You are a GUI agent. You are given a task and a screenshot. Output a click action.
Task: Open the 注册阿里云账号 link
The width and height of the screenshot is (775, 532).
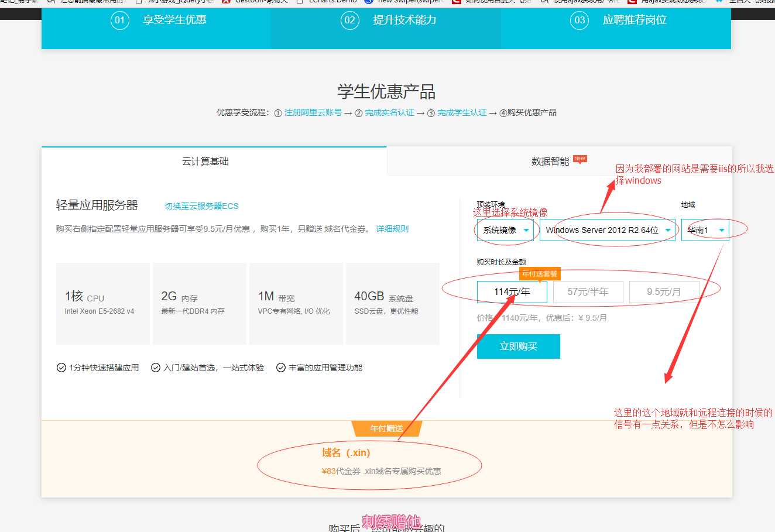[x=313, y=112]
